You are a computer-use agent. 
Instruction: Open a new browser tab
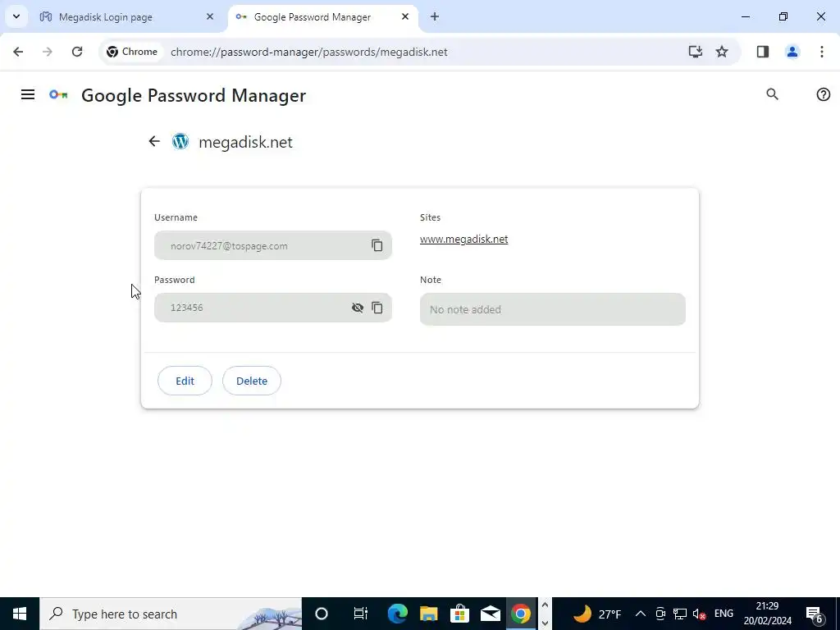(435, 16)
